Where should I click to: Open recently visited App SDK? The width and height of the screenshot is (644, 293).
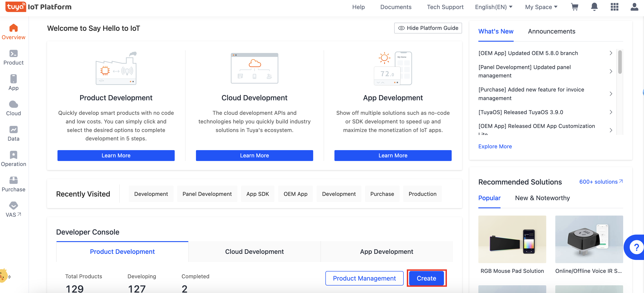pos(258,194)
